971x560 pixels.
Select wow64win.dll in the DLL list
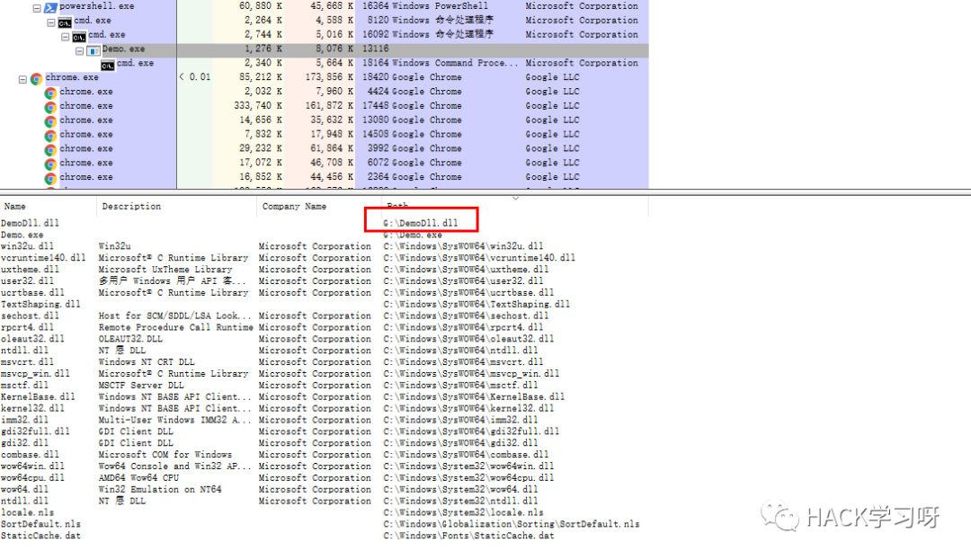(32, 467)
